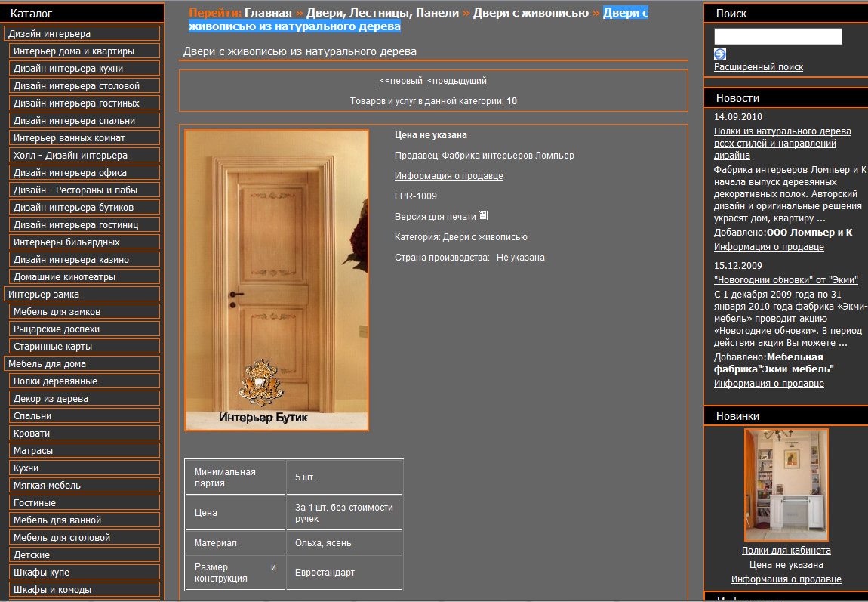Select Мягкая мебель category
The width and height of the screenshot is (868, 602).
(x=84, y=485)
